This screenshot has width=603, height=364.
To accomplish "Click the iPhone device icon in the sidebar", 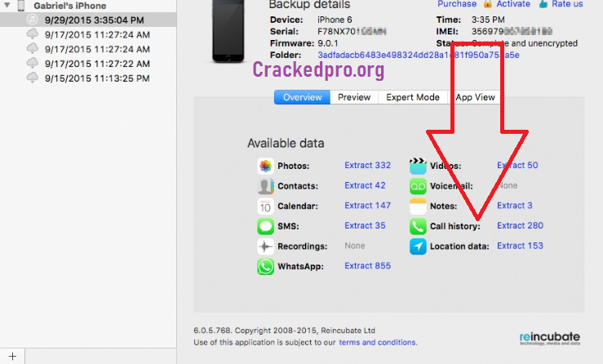I will tap(21, 6).
